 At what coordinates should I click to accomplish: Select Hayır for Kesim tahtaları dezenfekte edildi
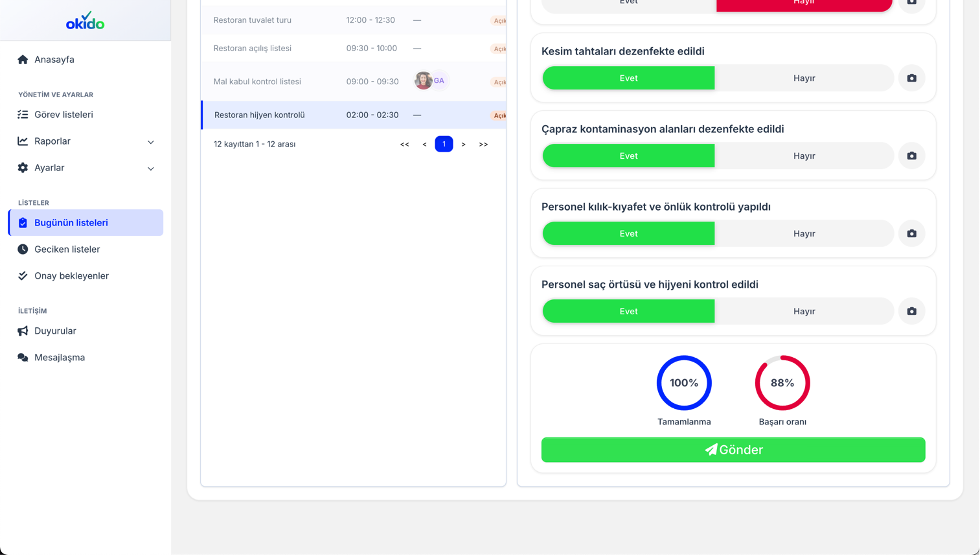coord(804,78)
